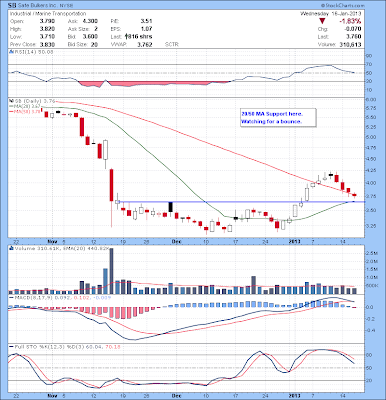Click the StockCharts.com copyright text

click(343, 6)
